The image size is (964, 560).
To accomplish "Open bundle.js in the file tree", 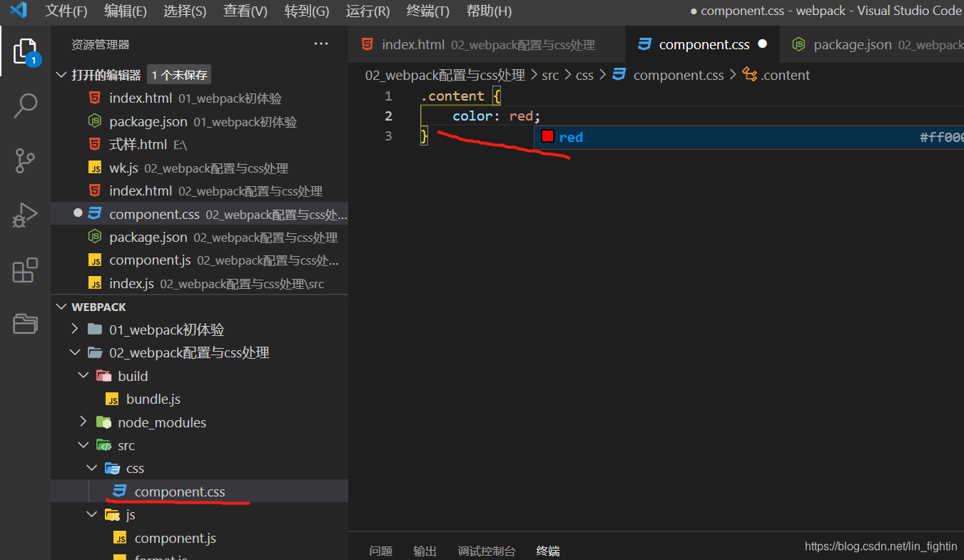I will click(x=200, y=399).
